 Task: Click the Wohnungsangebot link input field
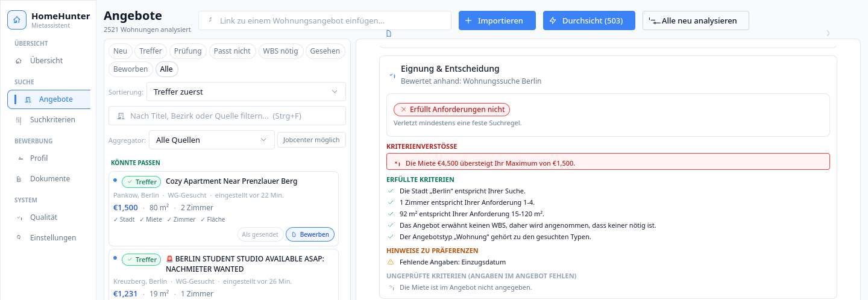[325, 20]
